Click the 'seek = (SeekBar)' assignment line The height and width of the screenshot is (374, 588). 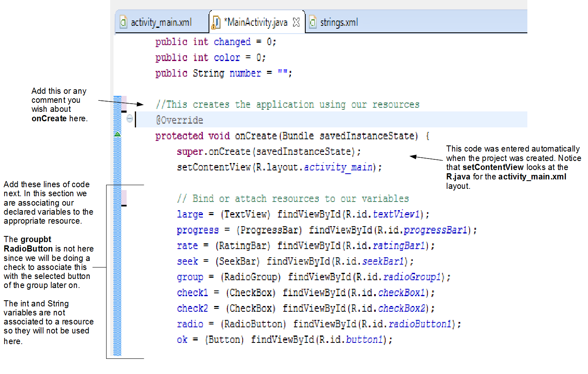[x=295, y=261]
